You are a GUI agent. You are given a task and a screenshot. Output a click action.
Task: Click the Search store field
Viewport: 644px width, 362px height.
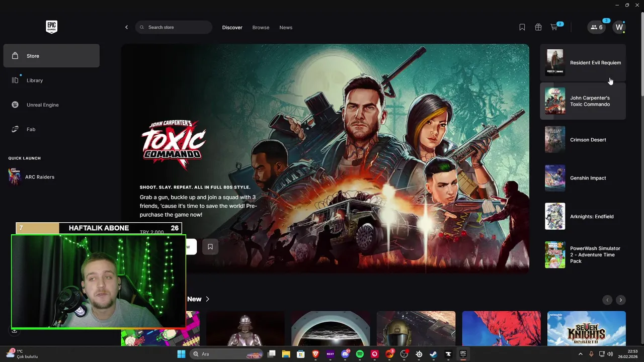(x=174, y=27)
